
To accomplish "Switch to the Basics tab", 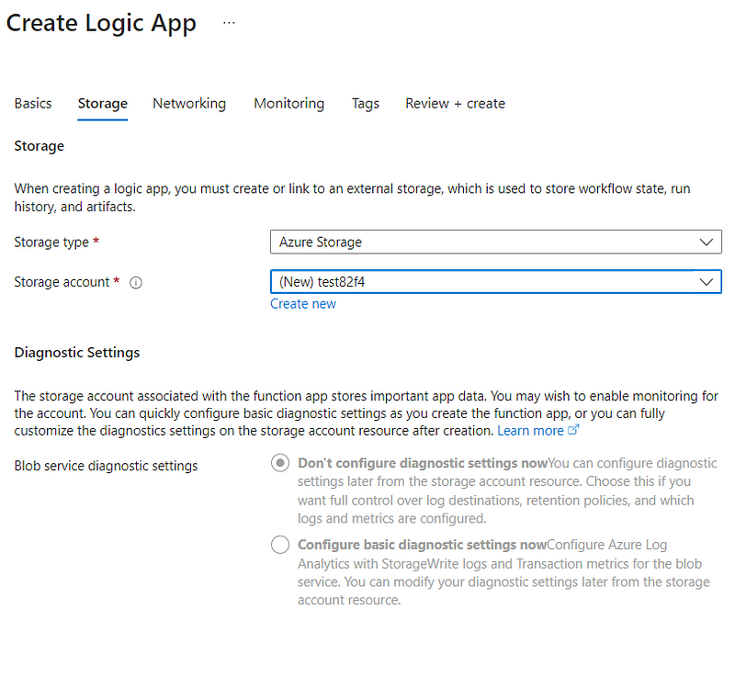I will pyautogui.click(x=33, y=104).
